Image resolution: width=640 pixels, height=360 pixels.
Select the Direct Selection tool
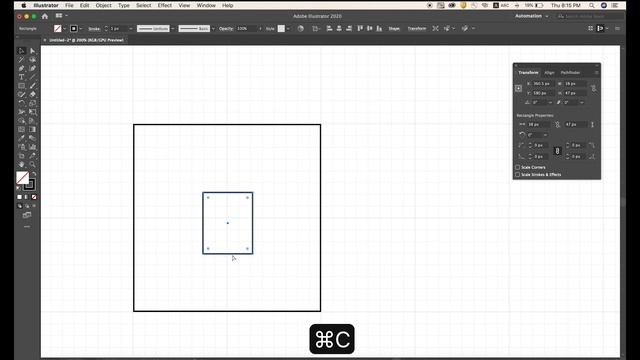[33, 51]
